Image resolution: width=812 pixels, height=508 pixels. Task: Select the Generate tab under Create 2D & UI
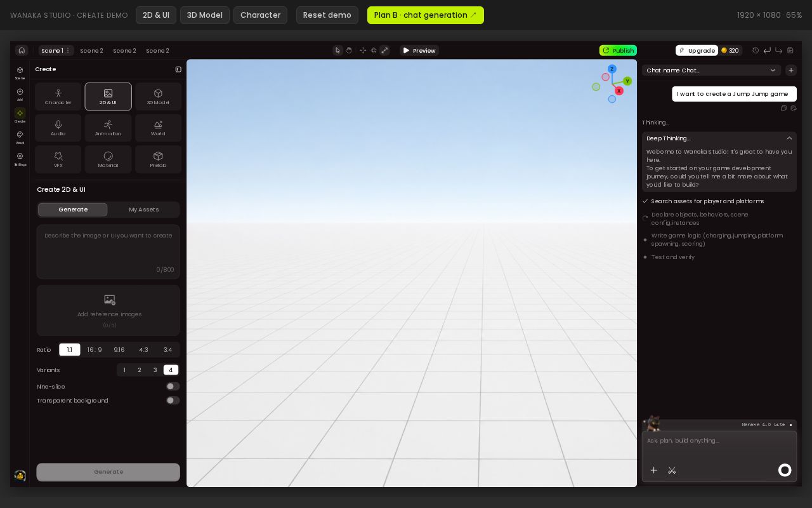pyautogui.click(x=73, y=210)
